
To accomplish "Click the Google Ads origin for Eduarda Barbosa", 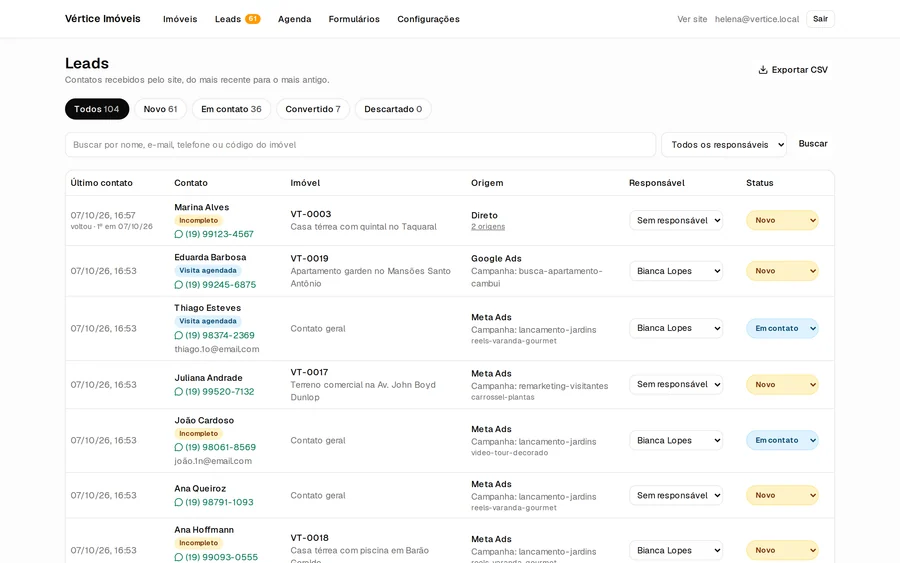I will (496, 259).
